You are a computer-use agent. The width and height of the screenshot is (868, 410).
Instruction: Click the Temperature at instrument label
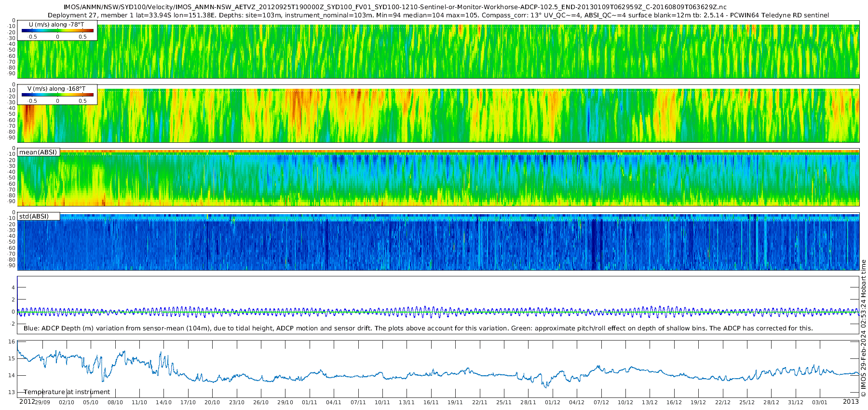(x=67, y=392)
